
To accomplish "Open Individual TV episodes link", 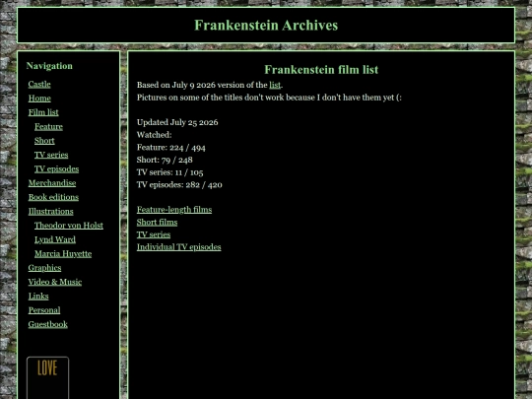I will pyautogui.click(x=178, y=247).
